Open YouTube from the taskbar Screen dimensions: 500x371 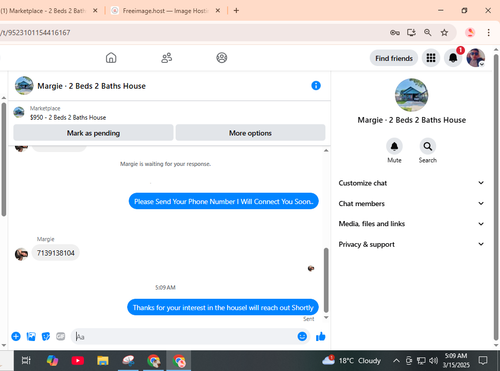tap(78, 361)
